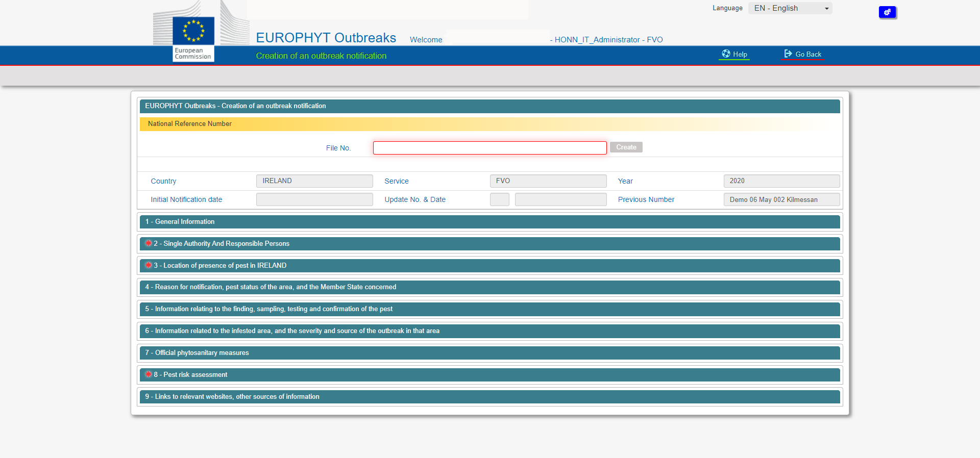Click panel header 'EUROPHYT Outbreaks - Creation' bar
The height and width of the screenshot is (458, 980).
pyautogui.click(x=489, y=106)
